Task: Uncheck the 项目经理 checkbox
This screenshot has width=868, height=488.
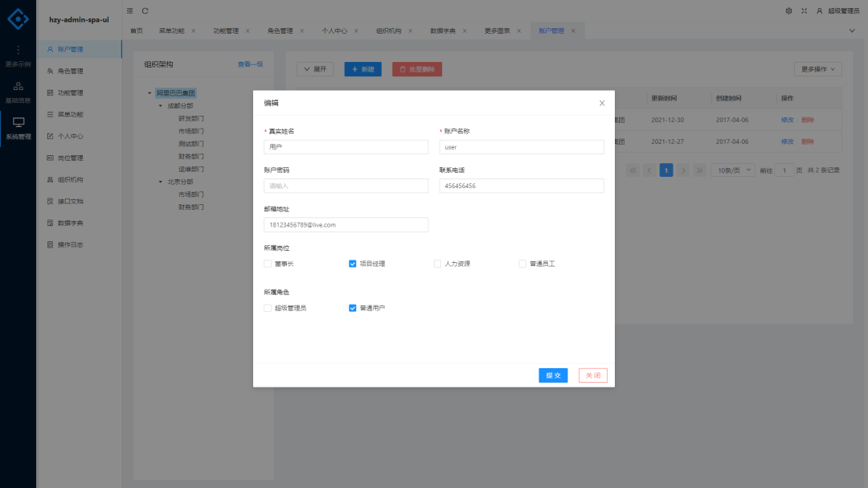Action: [352, 263]
